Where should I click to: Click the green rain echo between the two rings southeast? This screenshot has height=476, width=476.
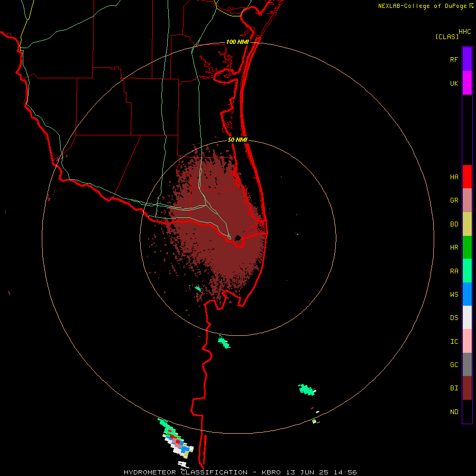pyautogui.click(x=307, y=389)
